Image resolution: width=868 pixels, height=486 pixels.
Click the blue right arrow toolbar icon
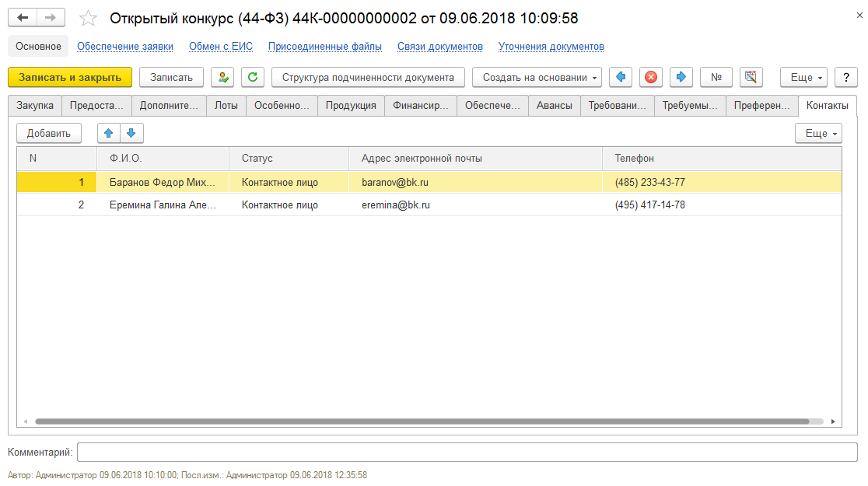(681, 78)
